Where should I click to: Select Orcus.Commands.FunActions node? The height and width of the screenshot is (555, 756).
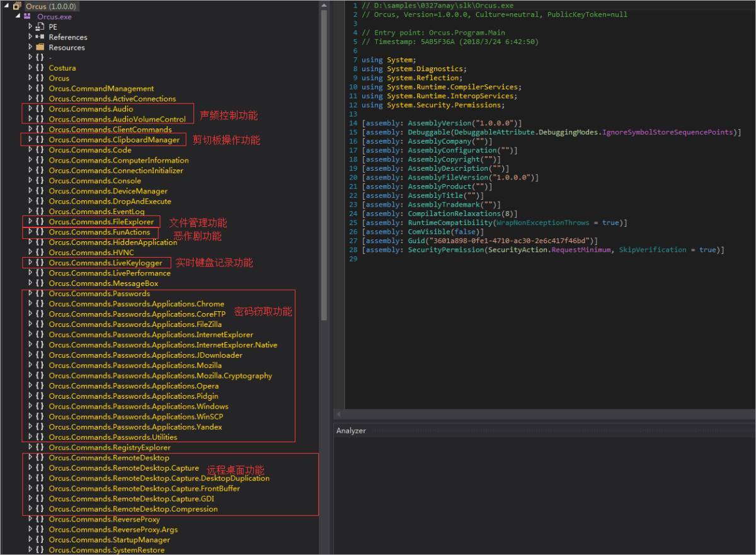click(x=100, y=232)
